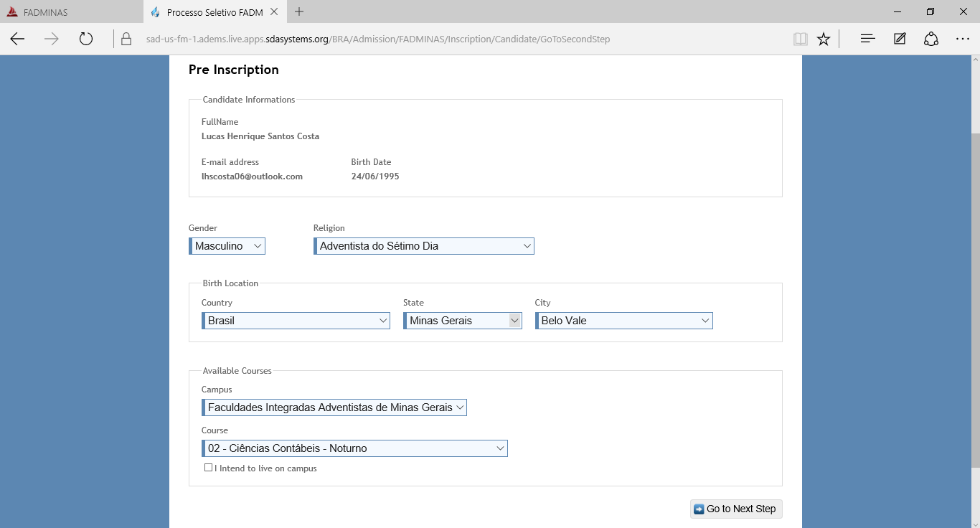
Task: Click the Birth Location legend
Action: click(x=230, y=283)
